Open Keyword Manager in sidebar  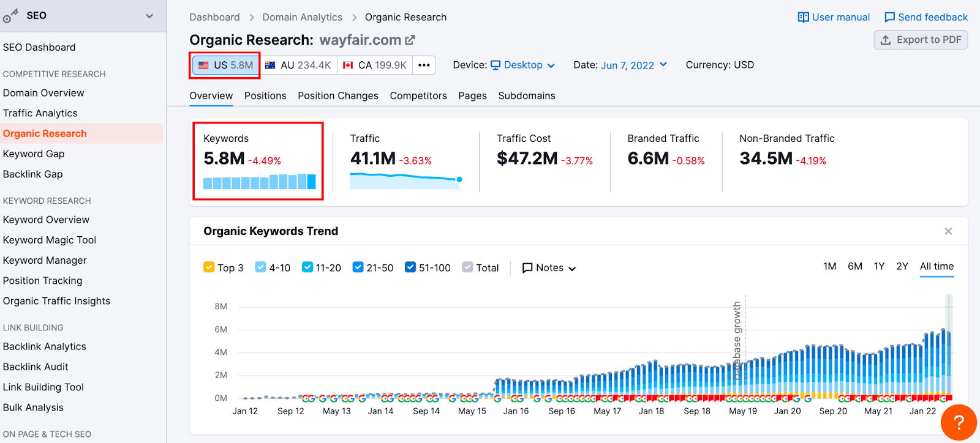(x=45, y=260)
